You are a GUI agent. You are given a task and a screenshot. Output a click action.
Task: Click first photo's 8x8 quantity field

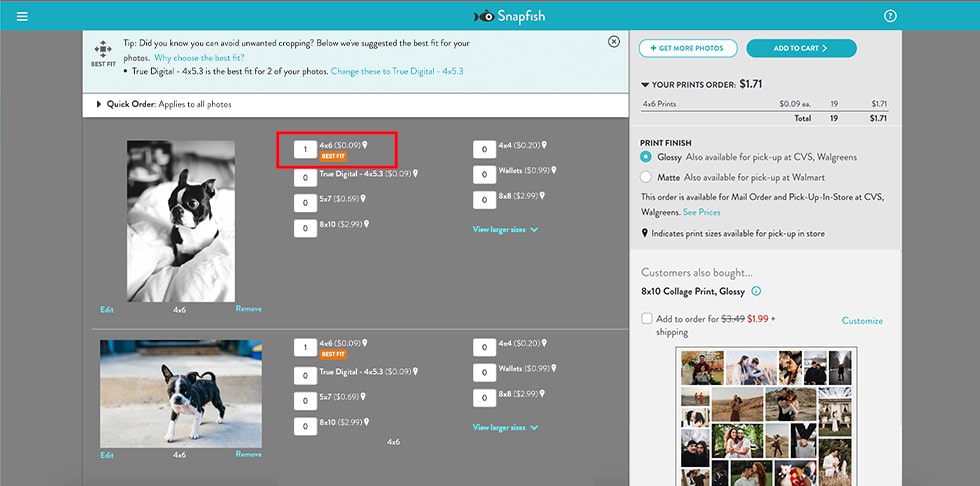[x=484, y=200]
